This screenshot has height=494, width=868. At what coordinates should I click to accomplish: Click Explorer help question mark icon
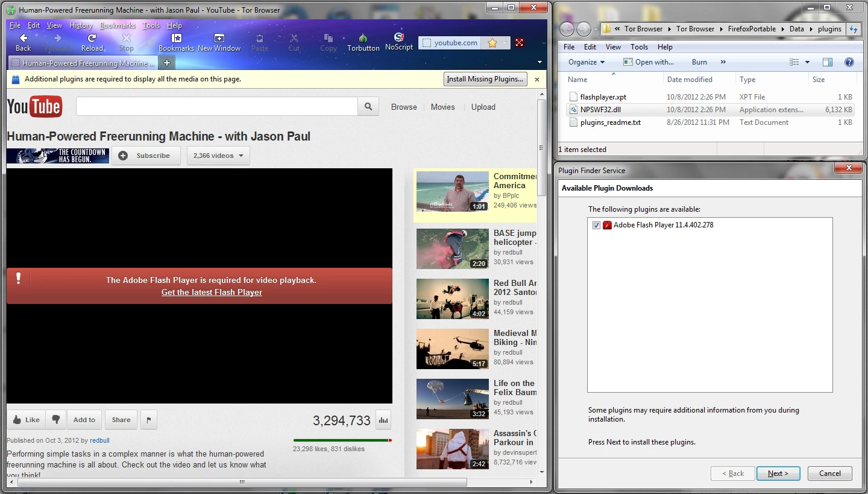point(849,62)
